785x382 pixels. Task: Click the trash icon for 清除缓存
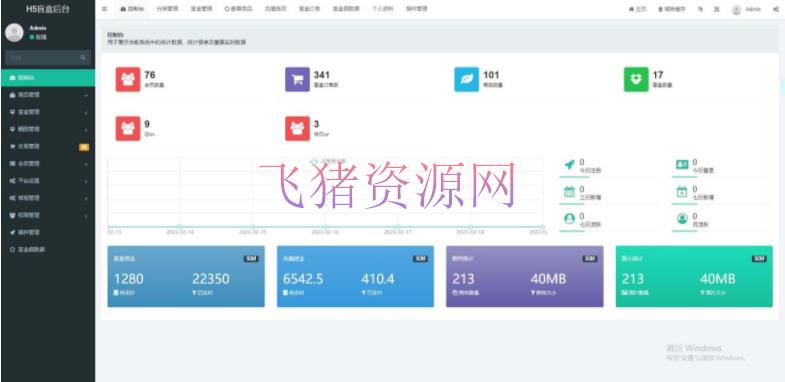coord(660,9)
